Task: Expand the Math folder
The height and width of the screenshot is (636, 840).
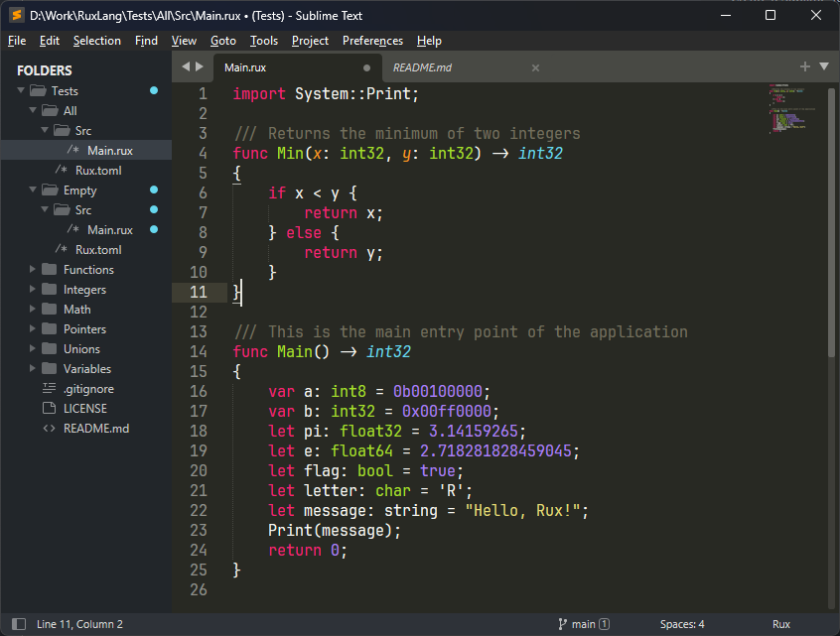Action: (x=33, y=309)
